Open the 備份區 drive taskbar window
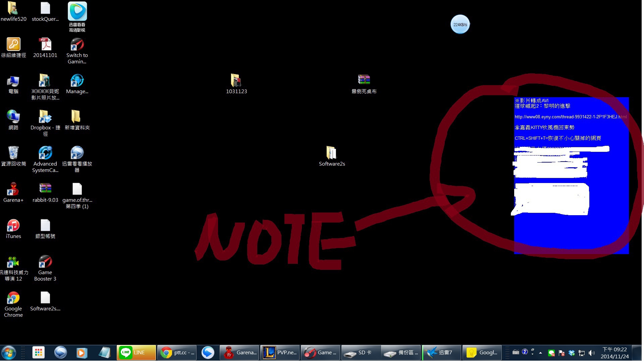 point(401,353)
